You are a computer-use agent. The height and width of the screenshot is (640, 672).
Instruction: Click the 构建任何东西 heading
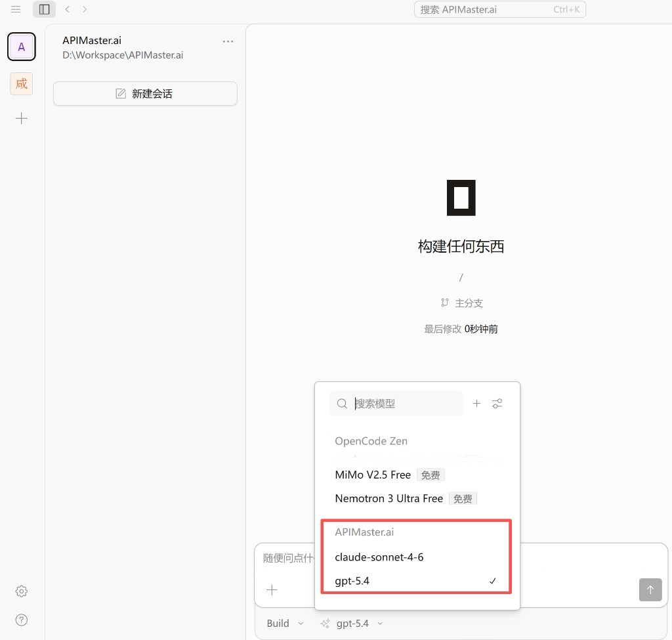pyautogui.click(x=461, y=246)
